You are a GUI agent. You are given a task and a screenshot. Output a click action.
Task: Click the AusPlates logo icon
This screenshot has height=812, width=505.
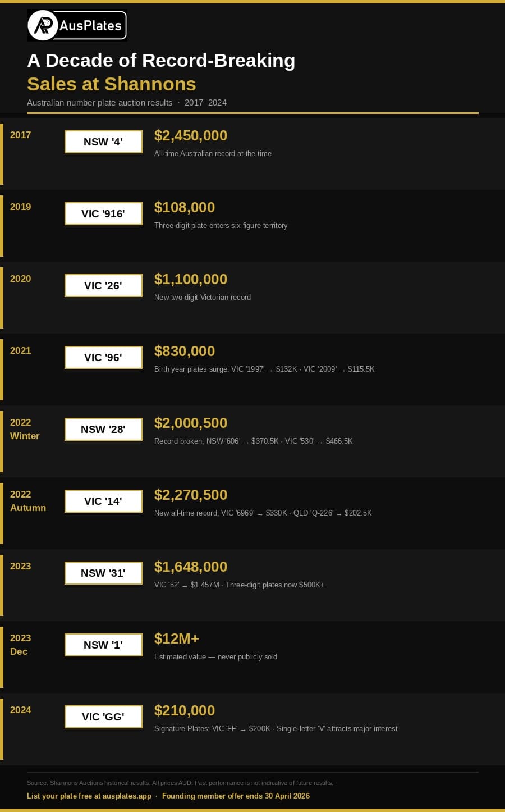43,25
